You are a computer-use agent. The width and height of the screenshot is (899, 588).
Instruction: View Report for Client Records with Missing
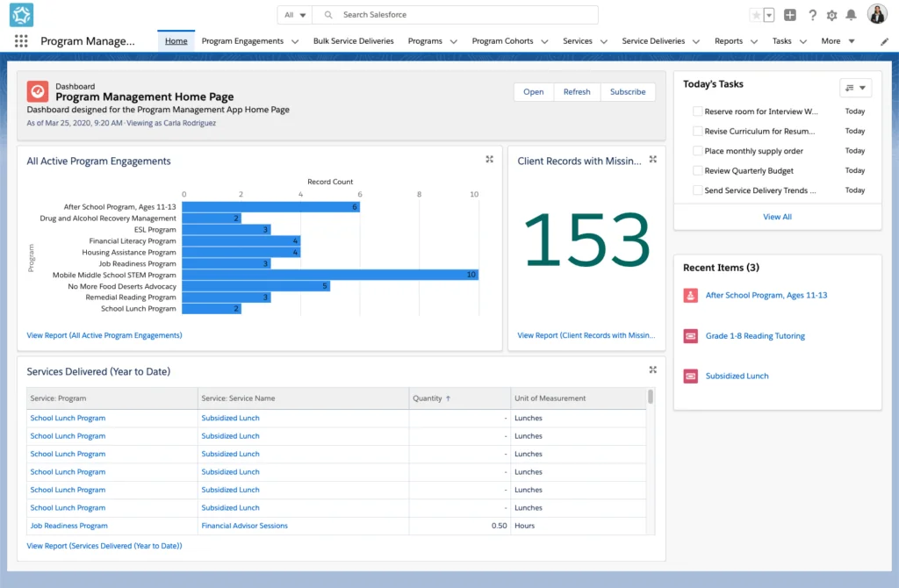(586, 335)
